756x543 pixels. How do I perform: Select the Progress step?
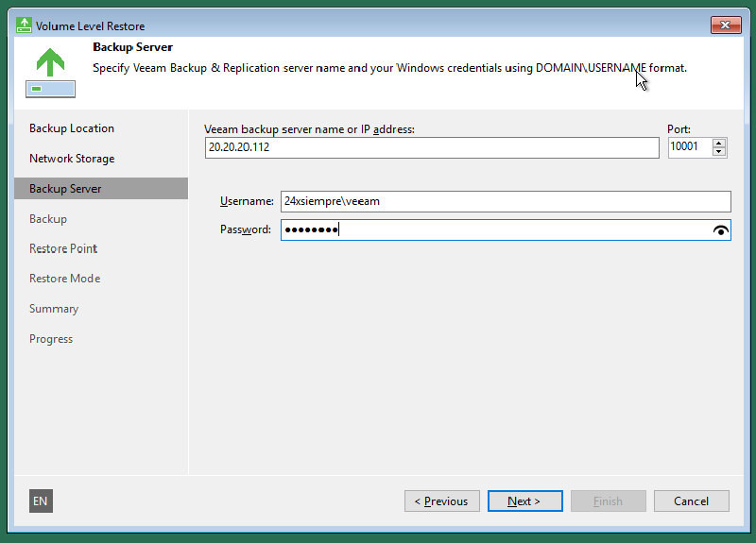[x=51, y=339]
